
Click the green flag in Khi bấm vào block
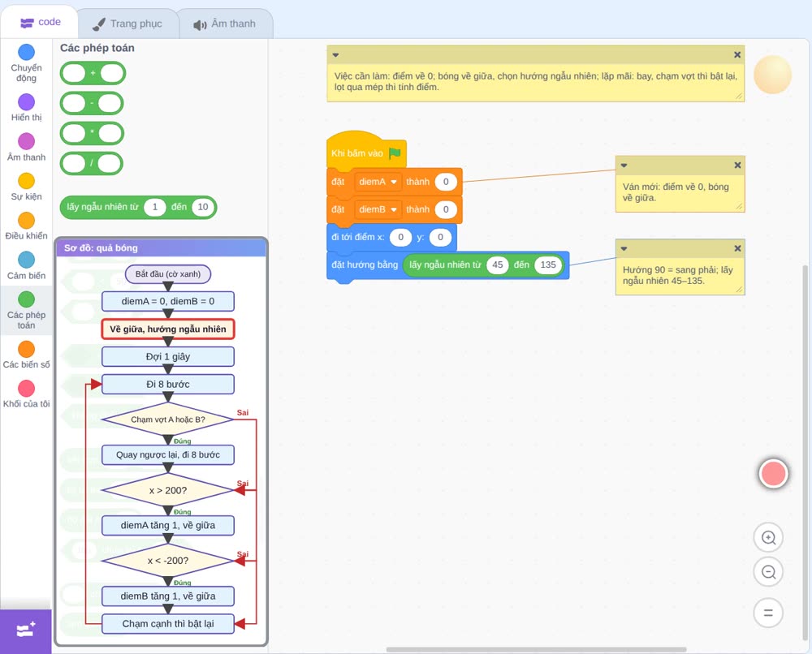click(x=395, y=153)
